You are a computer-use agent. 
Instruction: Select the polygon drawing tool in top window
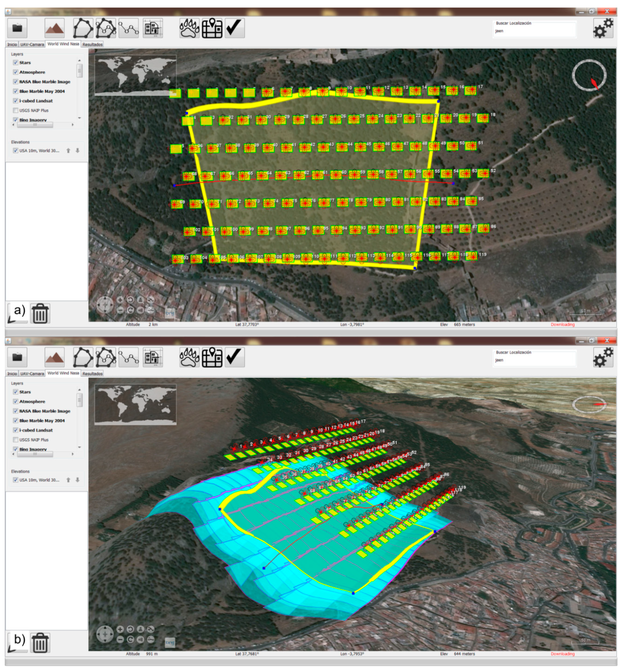coord(83,28)
